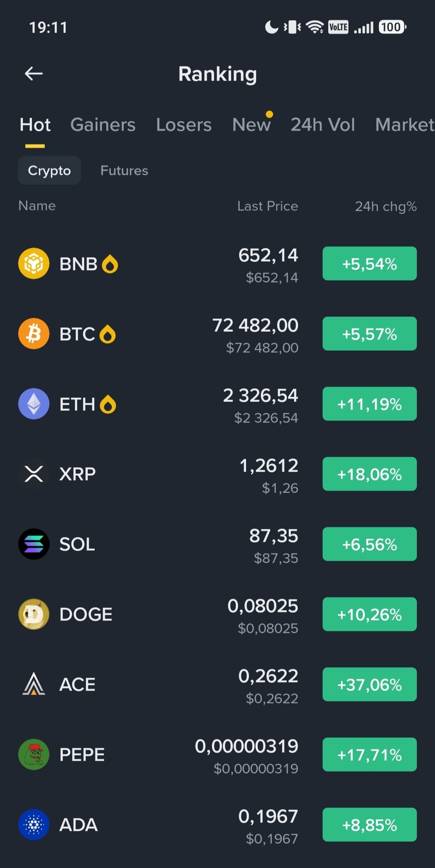Switch to the New tab

[252, 125]
